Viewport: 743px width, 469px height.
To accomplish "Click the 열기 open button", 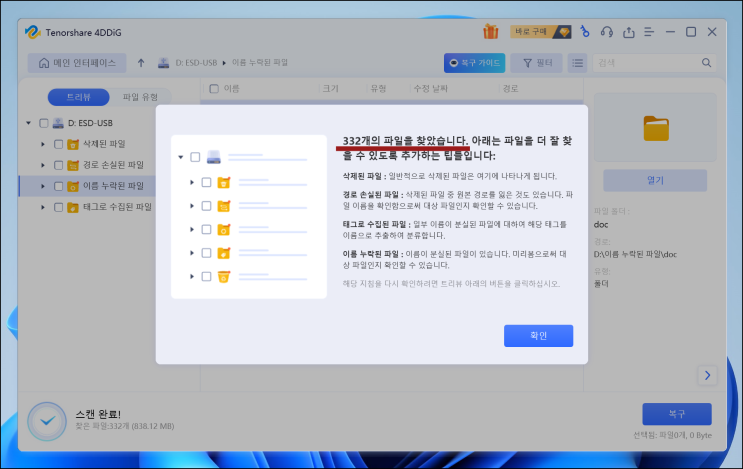I will tap(655, 180).
